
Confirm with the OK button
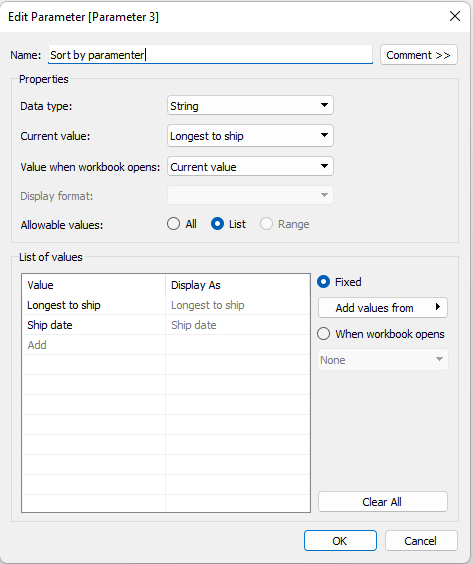(340, 541)
